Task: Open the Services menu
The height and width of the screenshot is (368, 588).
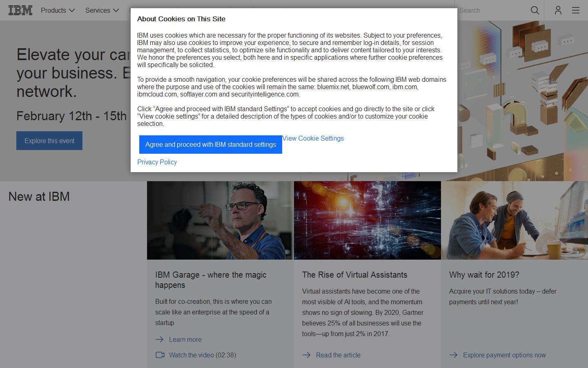Action: tap(98, 10)
